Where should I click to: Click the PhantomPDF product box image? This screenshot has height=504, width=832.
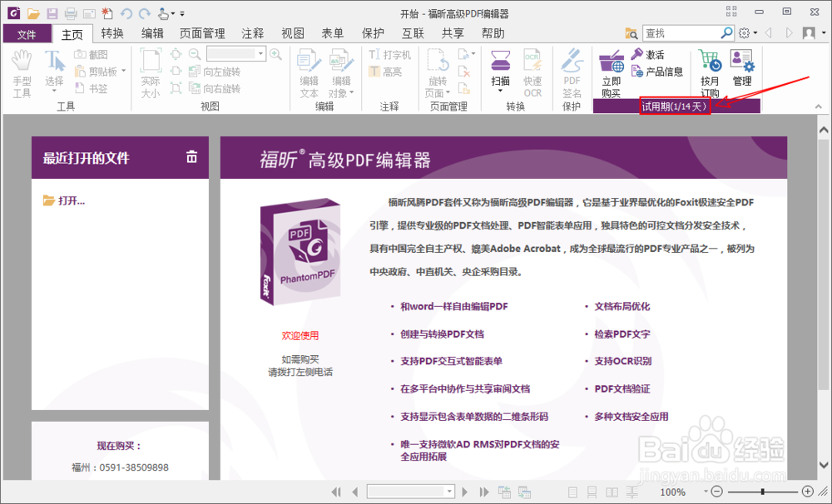click(300, 251)
